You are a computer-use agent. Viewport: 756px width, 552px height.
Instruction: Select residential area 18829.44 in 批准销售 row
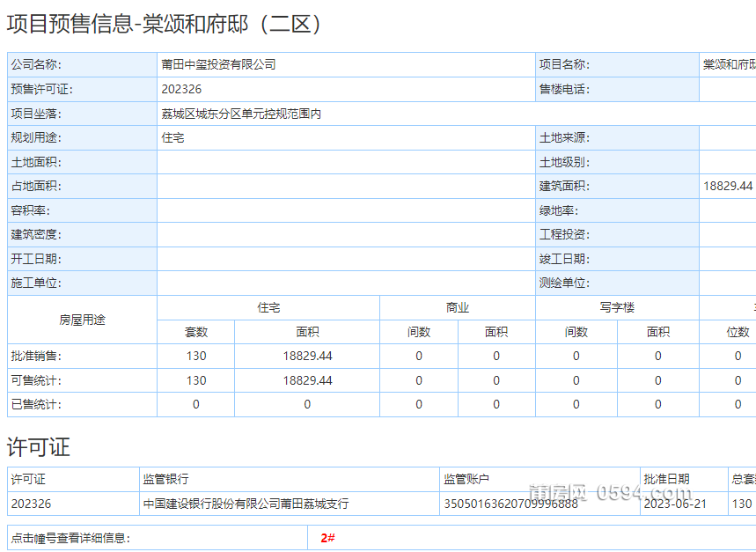(x=308, y=357)
